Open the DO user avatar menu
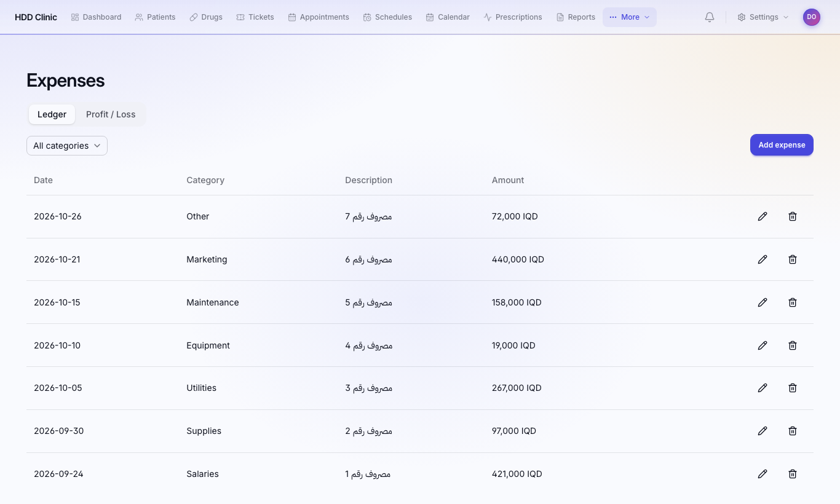Viewport: 840px width, 504px height. click(812, 17)
